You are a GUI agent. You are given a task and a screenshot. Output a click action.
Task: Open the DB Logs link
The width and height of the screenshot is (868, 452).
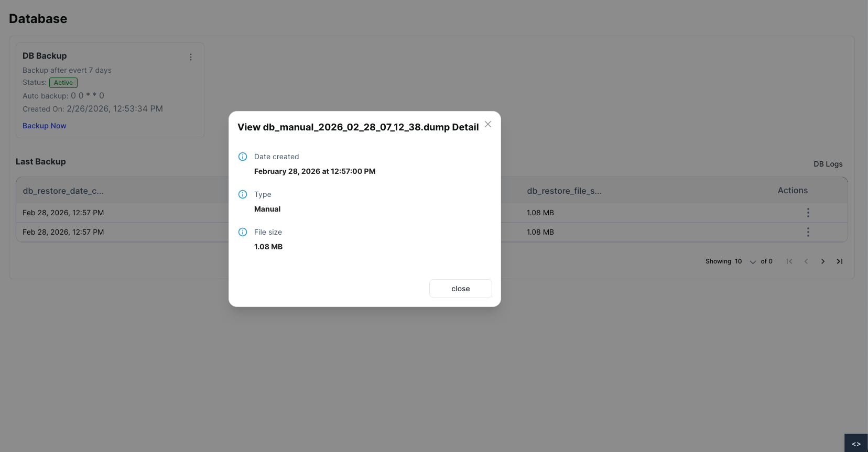pos(828,164)
